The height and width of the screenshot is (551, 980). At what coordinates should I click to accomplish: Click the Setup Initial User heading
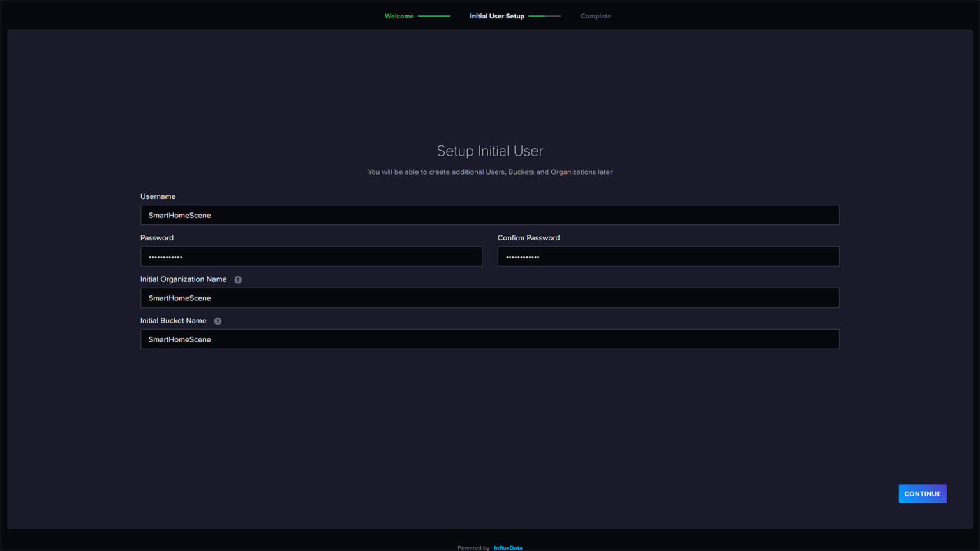click(489, 151)
